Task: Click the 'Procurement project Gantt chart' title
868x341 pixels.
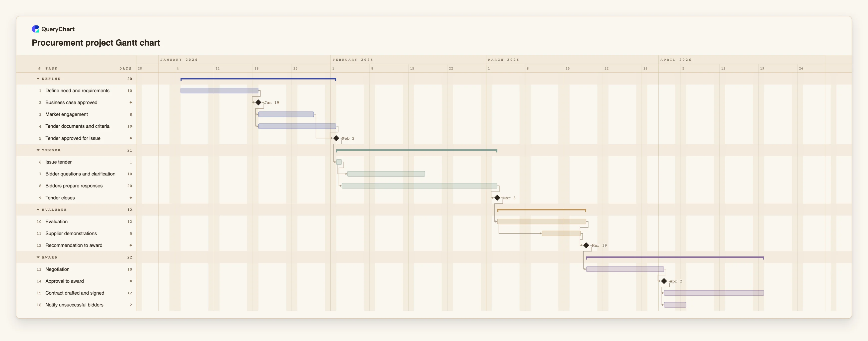Action: point(96,43)
